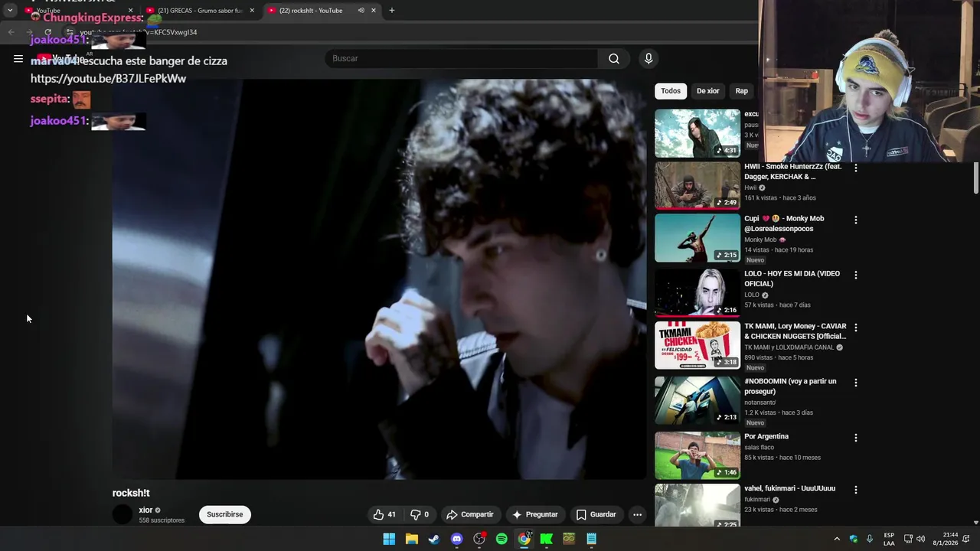Click the notansanto channel name

(760, 403)
